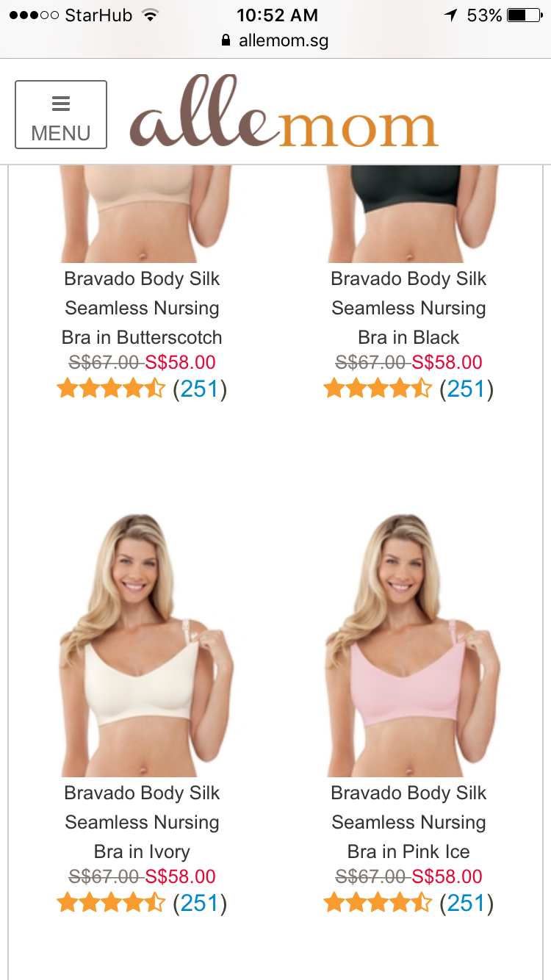Tap the Wi-Fi status icon

click(x=151, y=15)
